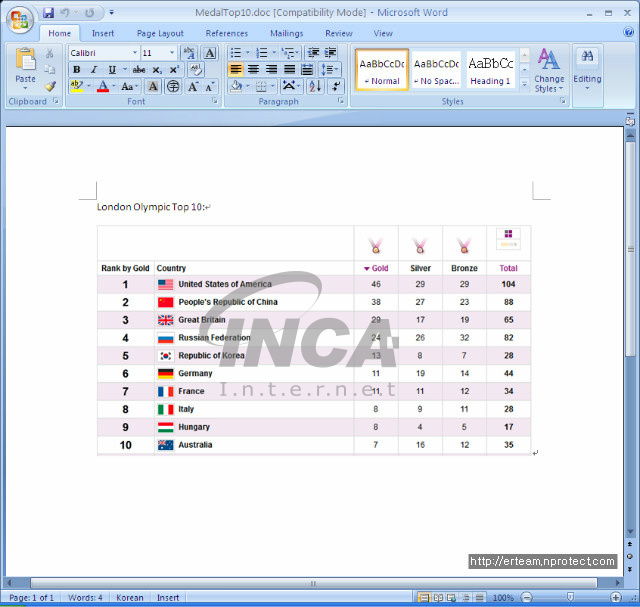Open Word Help question icon
Screen dimensions: 640x607
[x=629, y=32]
